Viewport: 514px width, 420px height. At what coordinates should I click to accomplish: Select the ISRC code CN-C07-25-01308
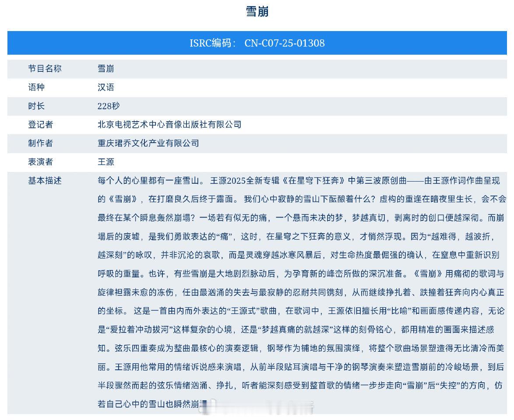[x=285, y=43]
